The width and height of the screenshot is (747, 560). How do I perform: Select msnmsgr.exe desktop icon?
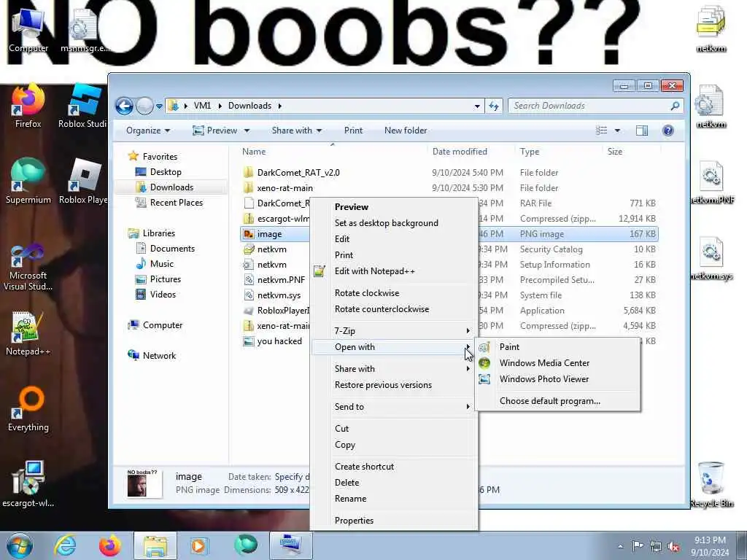(85, 29)
